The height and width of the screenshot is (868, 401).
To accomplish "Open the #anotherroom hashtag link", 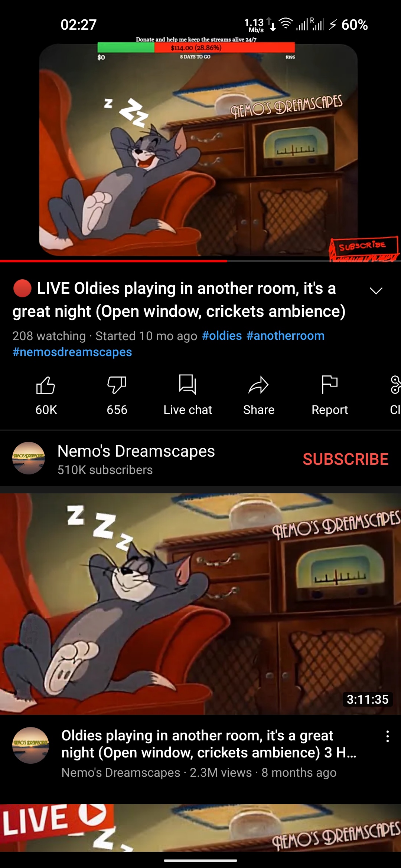I will coord(286,336).
